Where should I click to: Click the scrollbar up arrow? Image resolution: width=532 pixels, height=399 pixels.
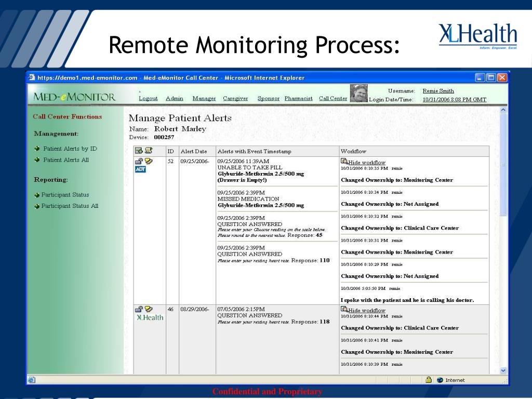tap(503, 110)
